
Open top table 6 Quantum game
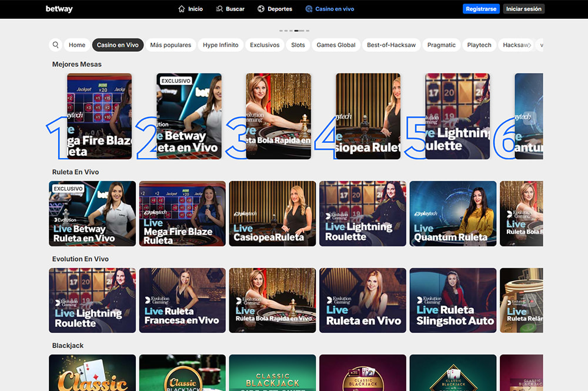pyautogui.click(x=529, y=116)
